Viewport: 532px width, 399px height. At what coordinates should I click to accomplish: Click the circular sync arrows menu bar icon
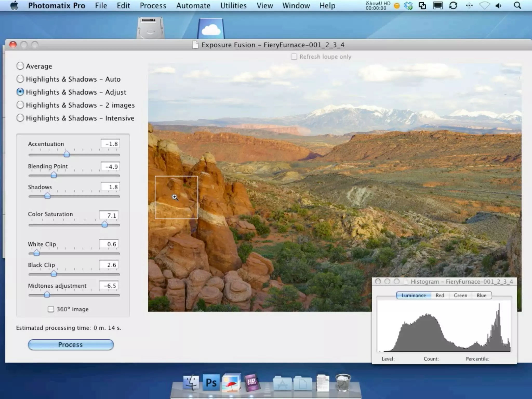pos(453,6)
